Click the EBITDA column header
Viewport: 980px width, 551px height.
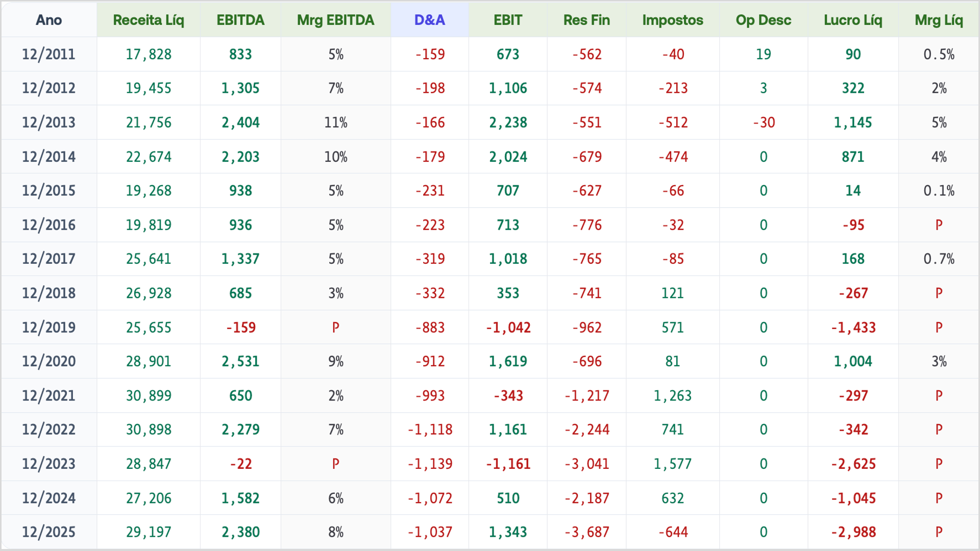[240, 20]
